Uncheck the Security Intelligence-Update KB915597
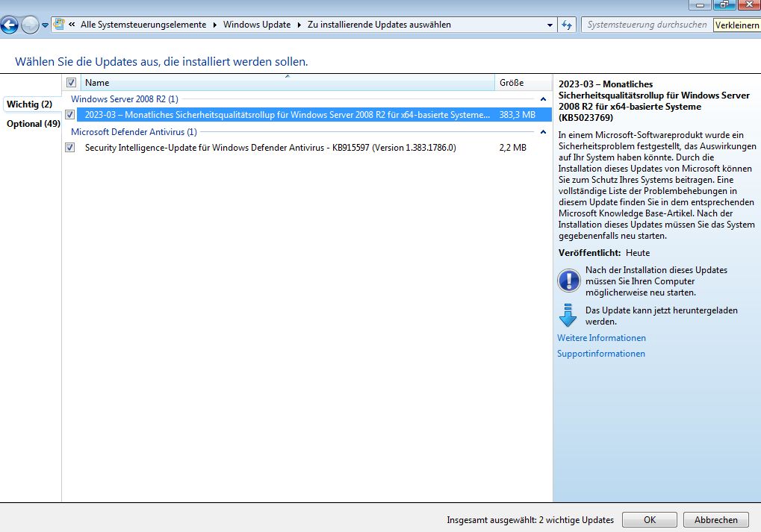 (70, 148)
